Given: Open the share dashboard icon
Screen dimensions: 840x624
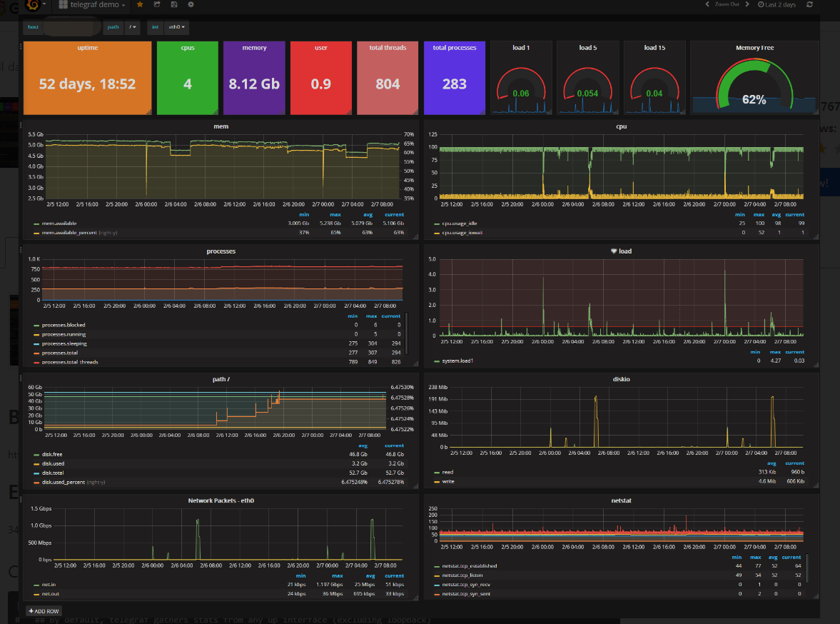Looking at the screenshot, I should pyautogui.click(x=157, y=4).
